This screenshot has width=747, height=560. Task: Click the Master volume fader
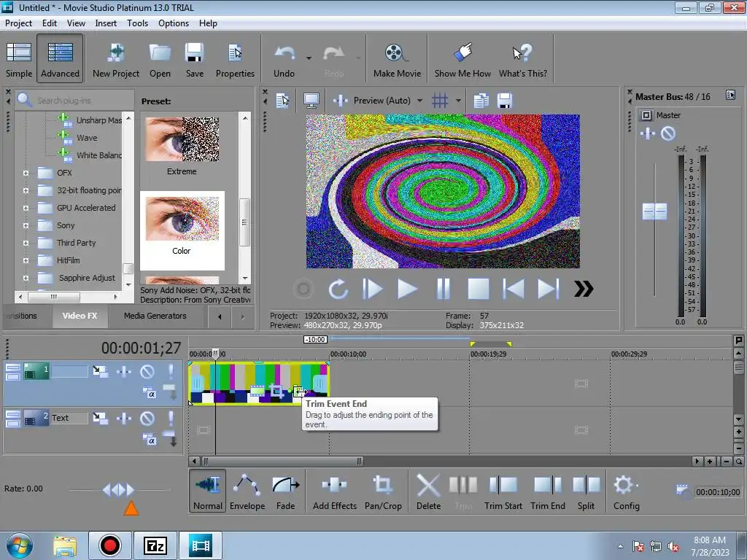click(654, 211)
